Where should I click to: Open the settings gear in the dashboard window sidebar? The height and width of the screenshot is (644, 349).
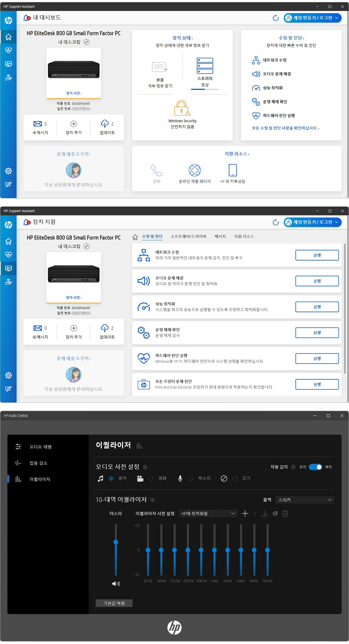coord(8,171)
